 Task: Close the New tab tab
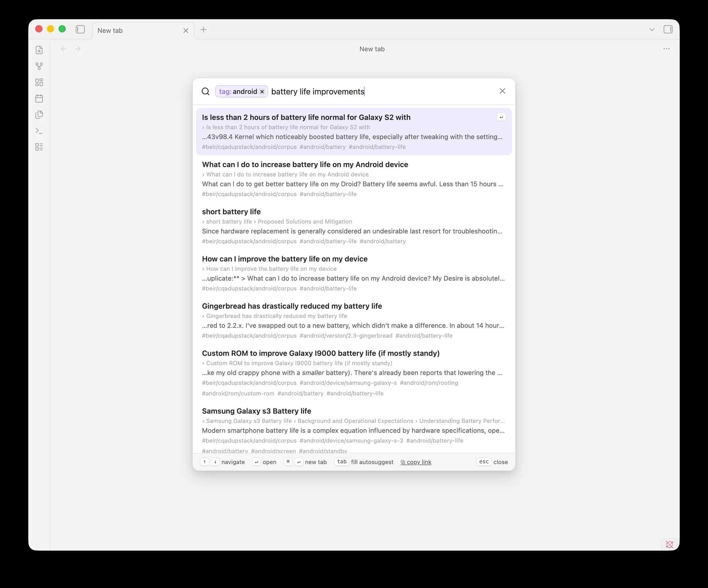click(186, 30)
